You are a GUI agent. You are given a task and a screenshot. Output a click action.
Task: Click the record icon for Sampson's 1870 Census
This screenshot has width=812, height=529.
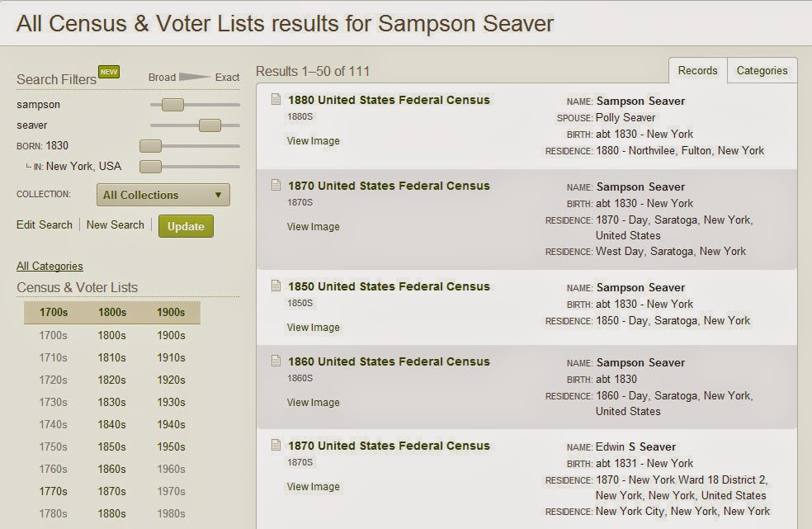click(276, 185)
